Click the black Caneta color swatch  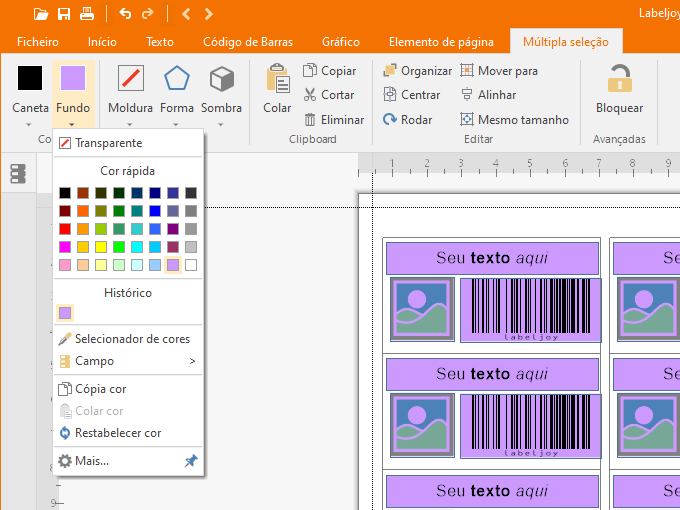click(30, 78)
